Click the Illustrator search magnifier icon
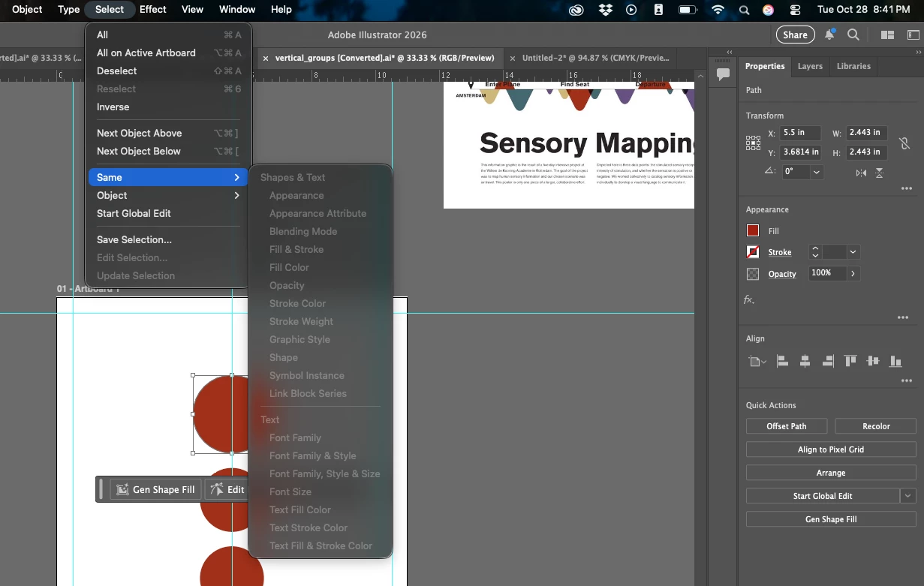Image resolution: width=924 pixels, height=586 pixels. (x=853, y=35)
